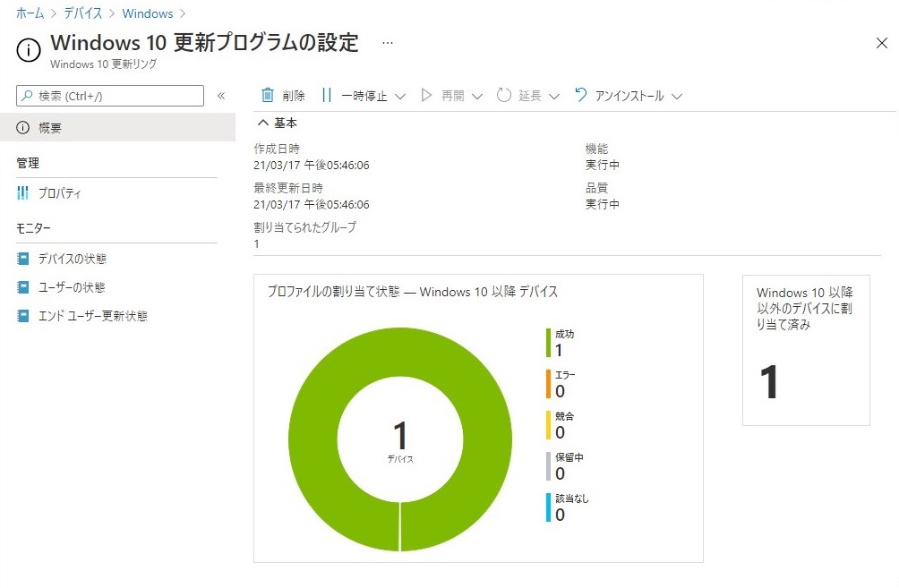Viewport: 899px width, 588px height.
Task: Collapse the sidebar with double chevron
Action: tap(221, 96)
